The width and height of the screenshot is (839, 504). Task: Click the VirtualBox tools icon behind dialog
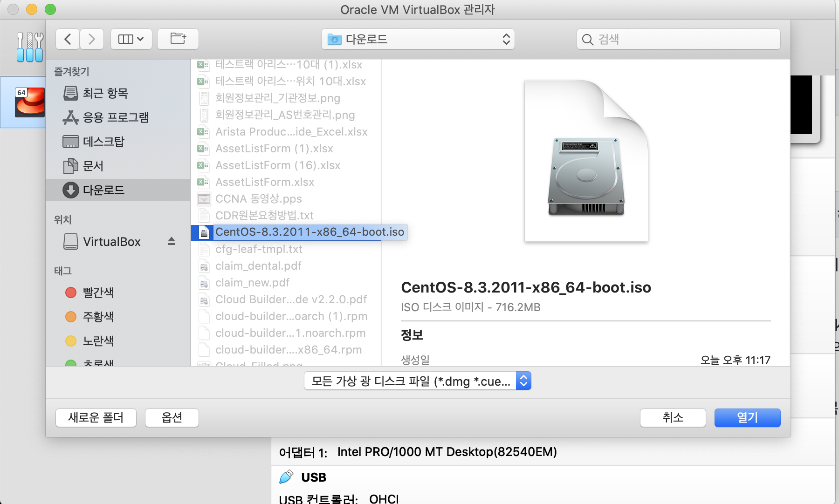[x=30, y=48]
